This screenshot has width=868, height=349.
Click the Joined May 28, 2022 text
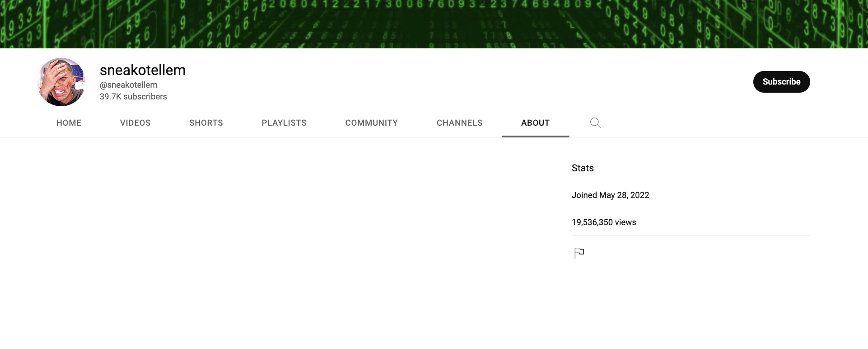[610, 195]
